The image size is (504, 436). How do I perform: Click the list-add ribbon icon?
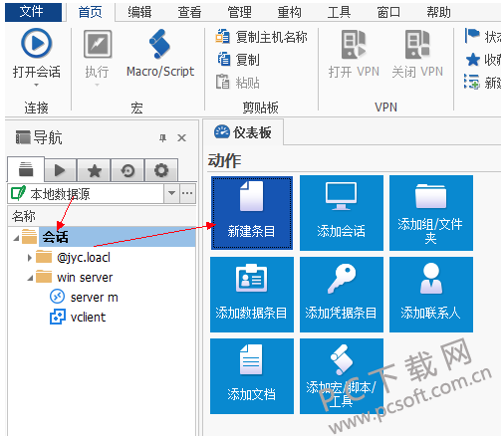coord(472,82)
